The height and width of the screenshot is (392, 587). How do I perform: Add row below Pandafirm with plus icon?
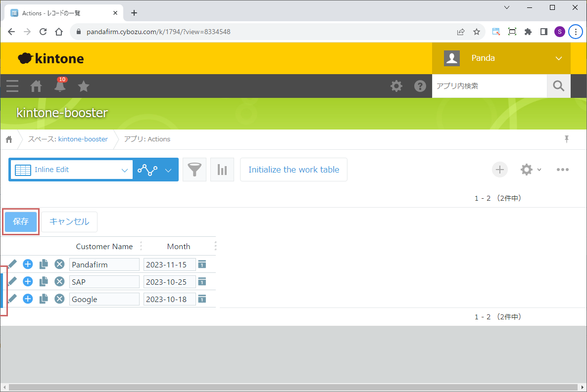click(28, 264)
